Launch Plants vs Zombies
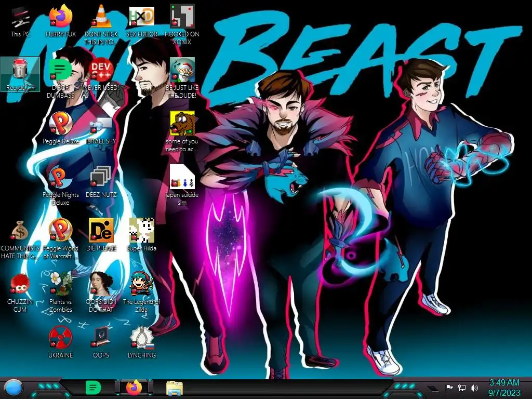The image size is (532, 399). coord(60,292)
